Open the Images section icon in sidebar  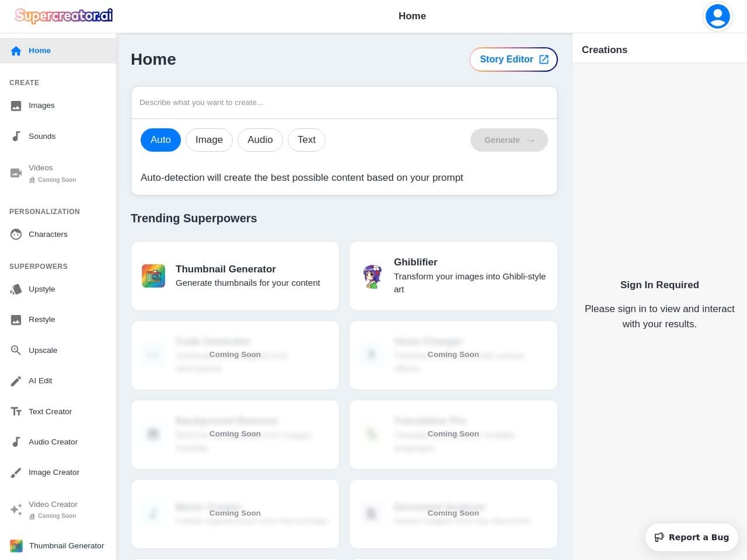tap(16, 106)
